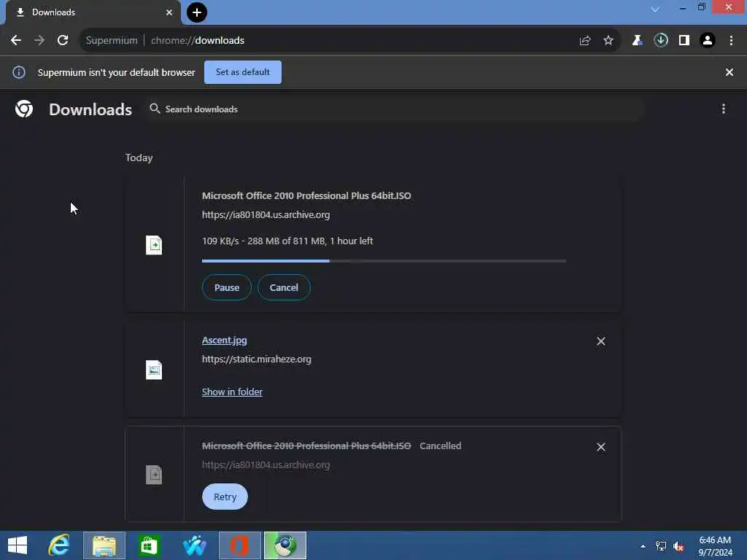
Task: Set Supermium as default browser
Action: 242,72
